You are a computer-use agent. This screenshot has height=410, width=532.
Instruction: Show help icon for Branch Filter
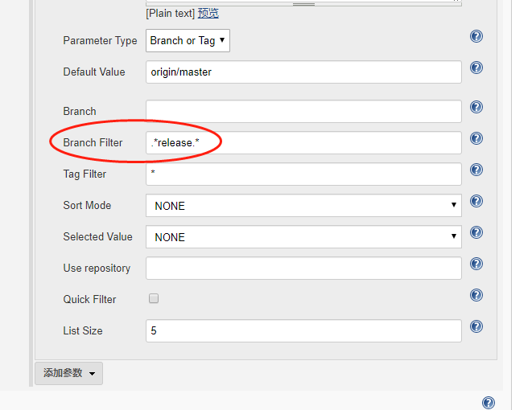tap(476, 138)
